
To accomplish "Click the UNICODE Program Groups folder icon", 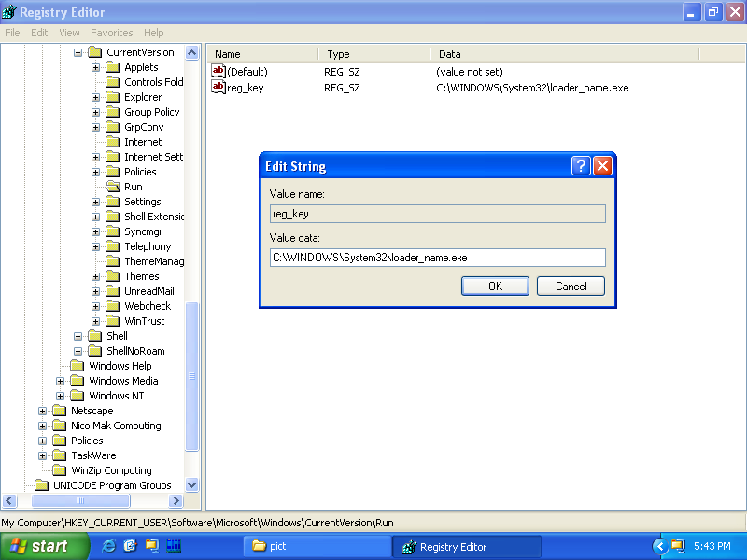I will (41, 485).
